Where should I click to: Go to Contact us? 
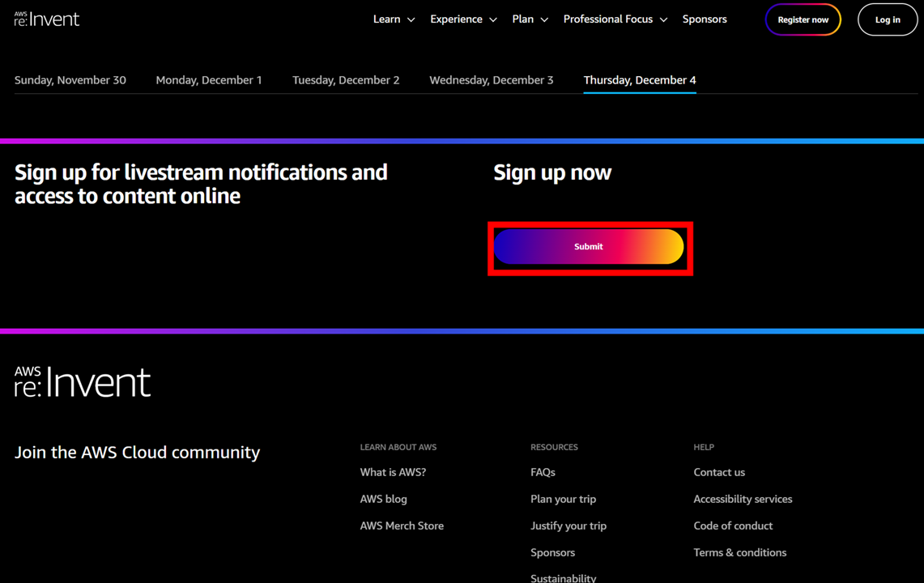click(x=719, y=472)
